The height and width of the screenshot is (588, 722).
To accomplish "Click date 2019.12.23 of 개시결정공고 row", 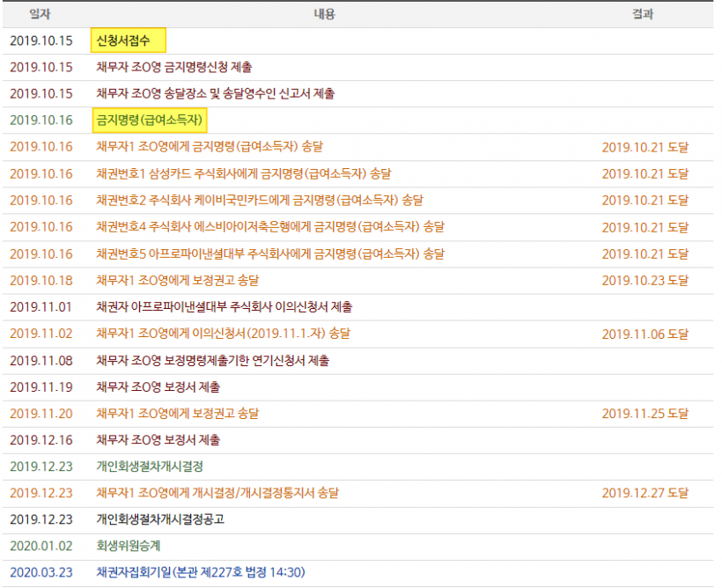I will (41, 519).
